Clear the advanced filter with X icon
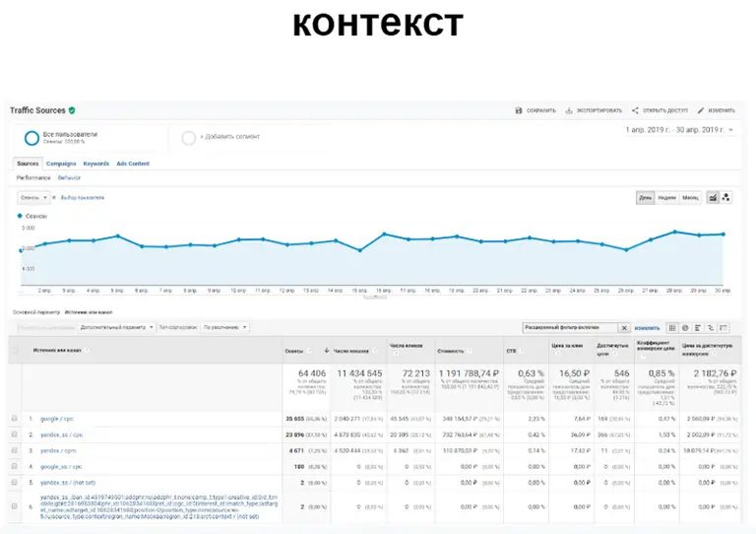The image size is (756, 534). 622,327
